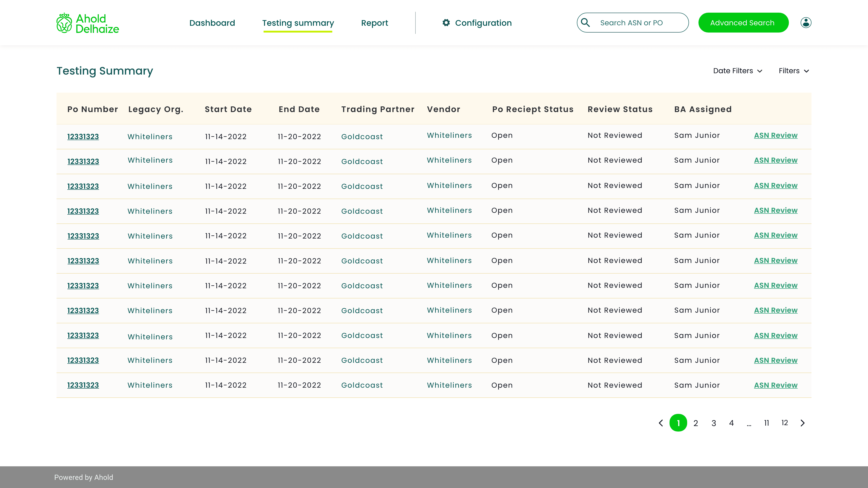The height and width of the screenshot is (488, 868).
Task: Go to page 2 of results
Action: pos(696,423)
